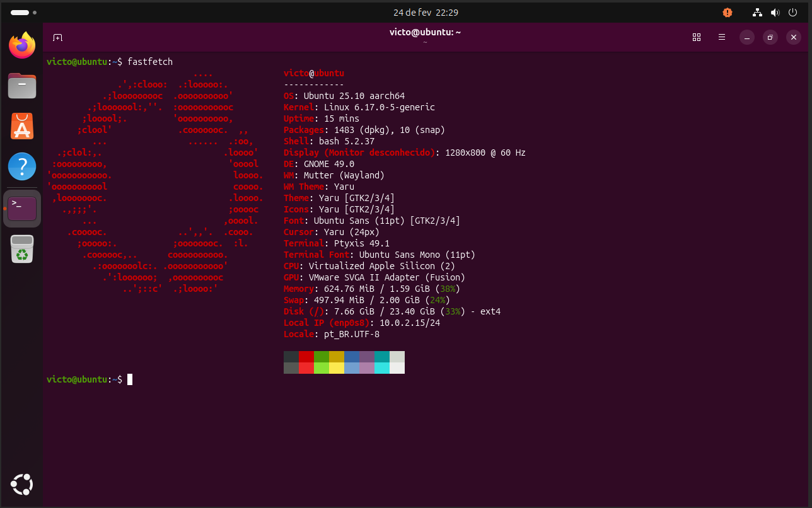Open the Help icon in dock
This screenshot has height=508, width=812.
(22, 167)
